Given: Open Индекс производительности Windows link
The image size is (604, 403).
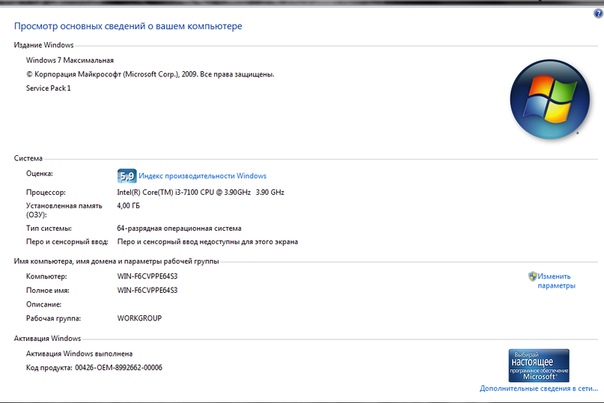Looking at the screenshot, I should point(202,176).
